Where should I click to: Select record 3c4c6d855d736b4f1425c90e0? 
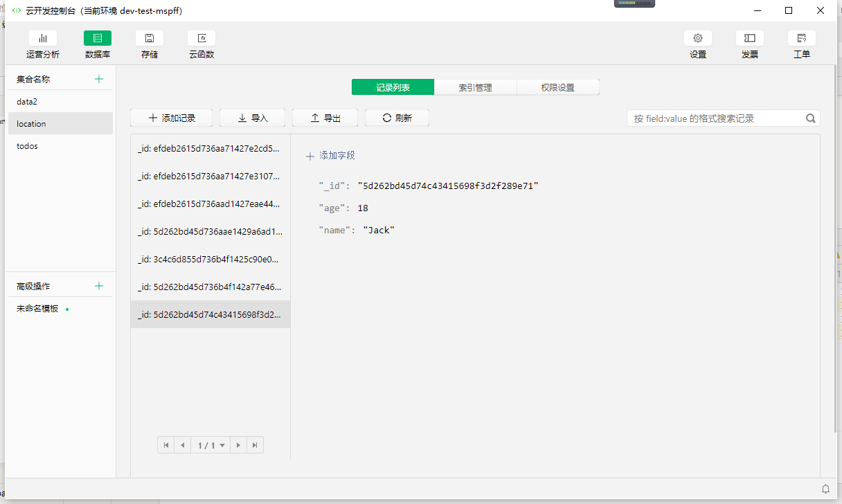pos(210,259)
